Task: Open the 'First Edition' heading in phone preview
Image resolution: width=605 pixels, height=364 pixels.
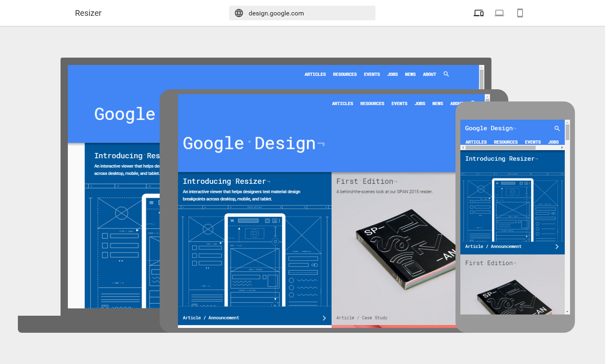Action: pos(490,263)
